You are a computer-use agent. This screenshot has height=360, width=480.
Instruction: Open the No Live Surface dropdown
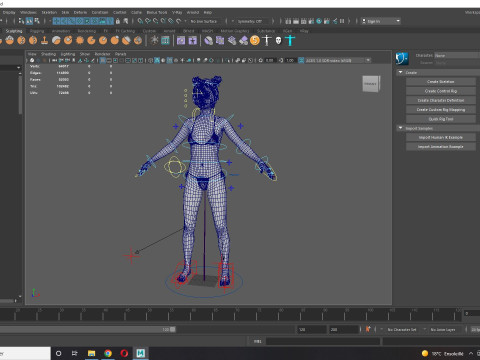pos(204,21)
